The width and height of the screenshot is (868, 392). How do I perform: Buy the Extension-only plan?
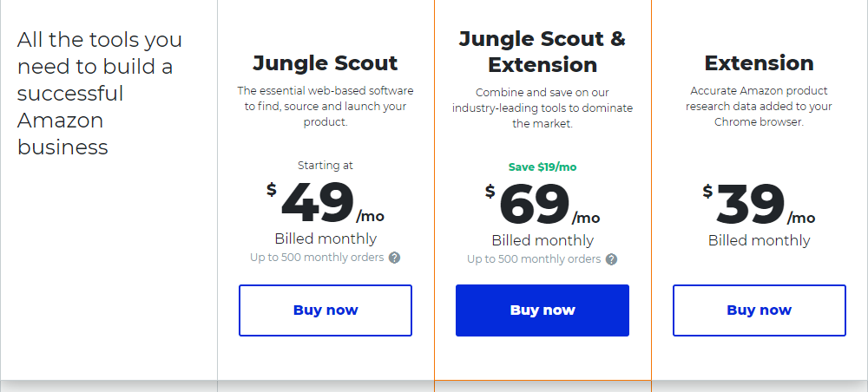[759, 310]
